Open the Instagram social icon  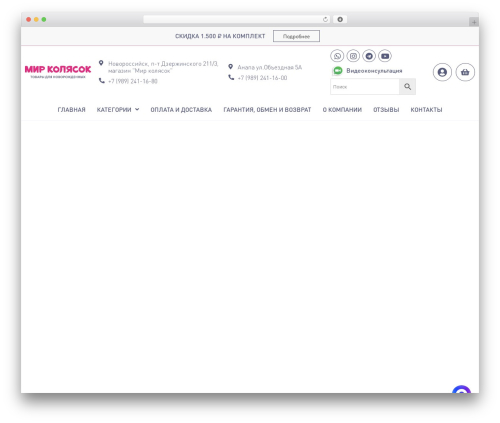click(353, 56)
